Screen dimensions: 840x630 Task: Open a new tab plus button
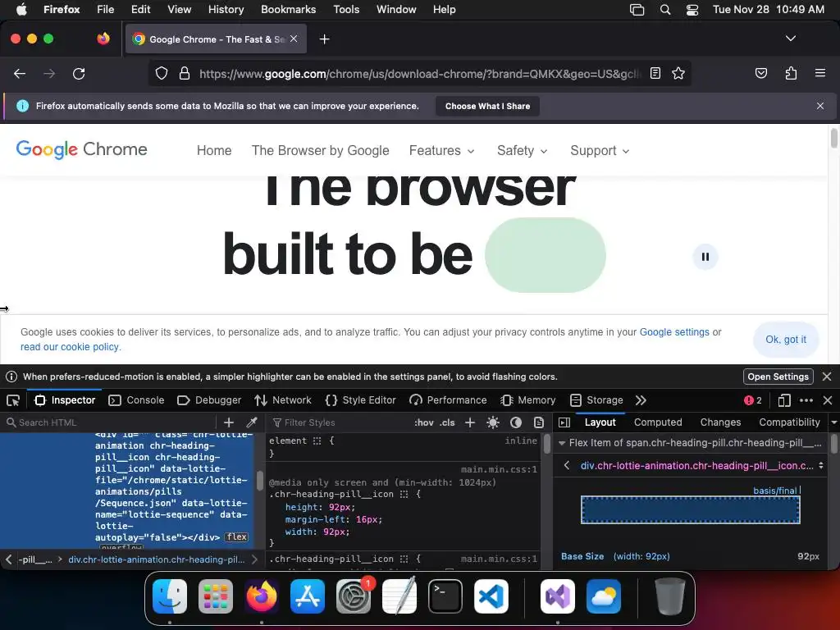pyautogui.click(x=324, y=39)
